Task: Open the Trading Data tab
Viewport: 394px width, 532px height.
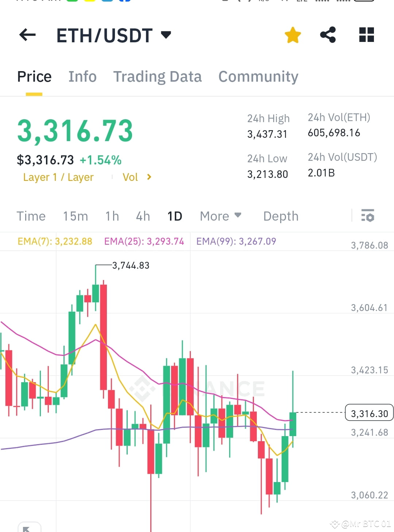Action: coord(158,77)
